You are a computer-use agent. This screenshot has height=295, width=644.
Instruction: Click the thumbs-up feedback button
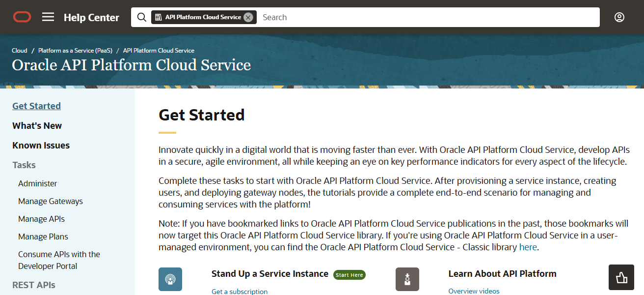[x=621, y=277]
